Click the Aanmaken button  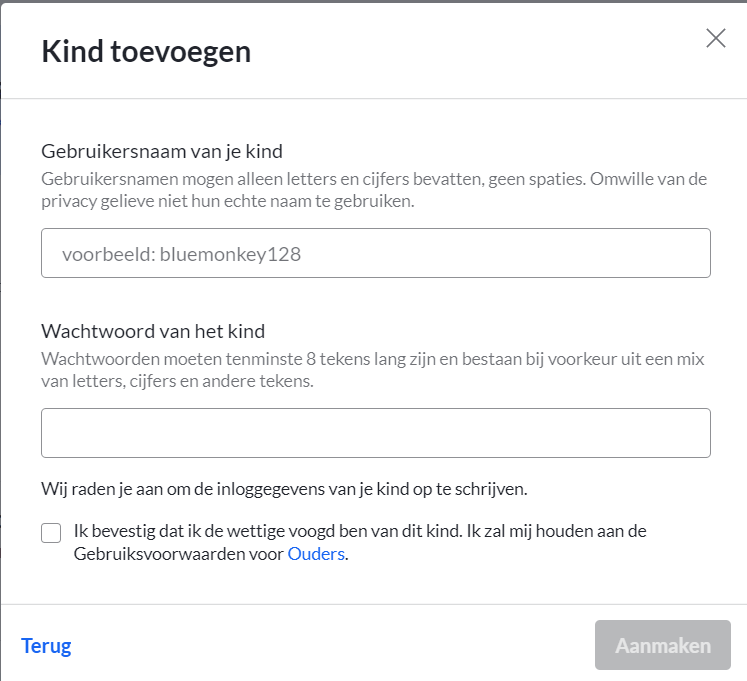coord(663,645)
